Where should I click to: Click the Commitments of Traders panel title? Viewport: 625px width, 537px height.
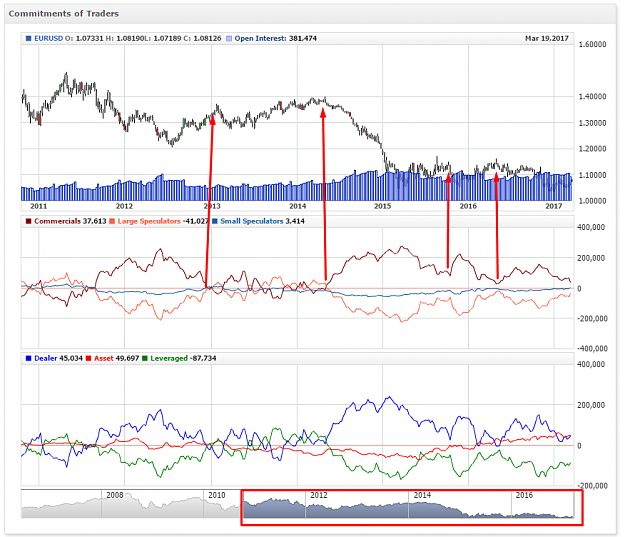(x=64, y=14)
